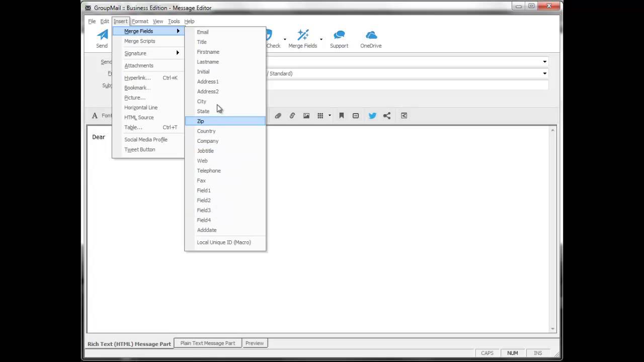Open the File menu
The image size is (644, 362).
point(92,21)
